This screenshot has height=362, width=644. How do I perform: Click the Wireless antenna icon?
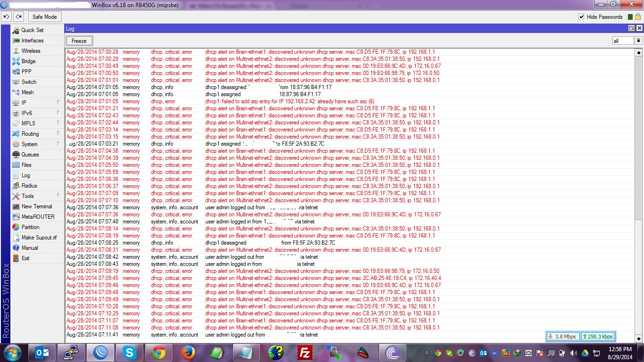(x=16, y=50)
